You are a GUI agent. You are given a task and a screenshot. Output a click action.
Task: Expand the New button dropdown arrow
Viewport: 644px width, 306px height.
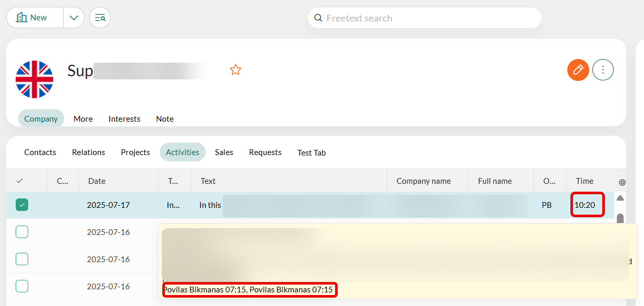click(74, 18)
